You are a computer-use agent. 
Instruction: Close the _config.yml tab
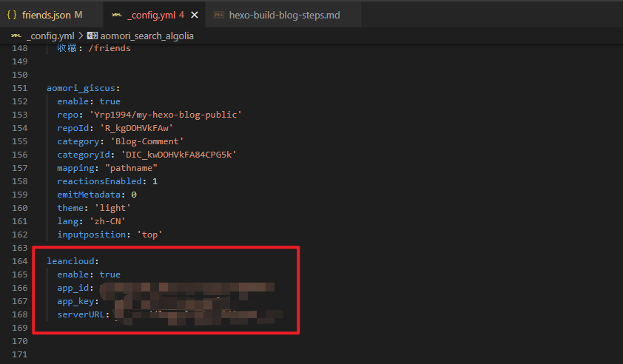tap(194, 15)
